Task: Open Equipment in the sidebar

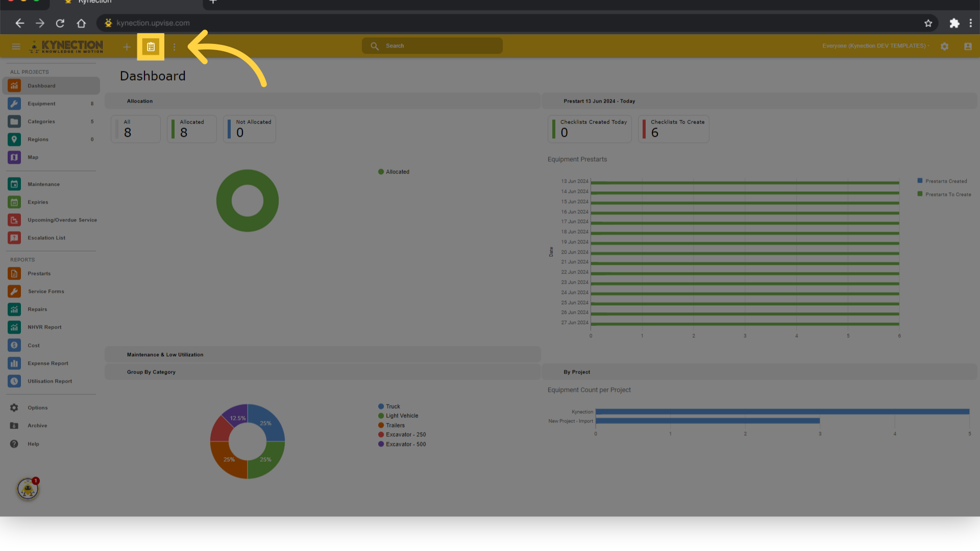Action: tap(42, 104)
